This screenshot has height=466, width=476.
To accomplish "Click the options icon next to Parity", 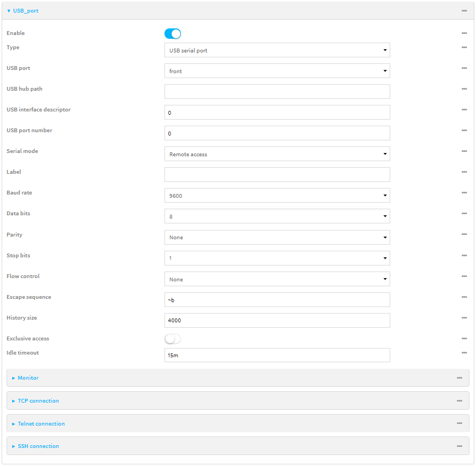I will [x=464, y=234].
